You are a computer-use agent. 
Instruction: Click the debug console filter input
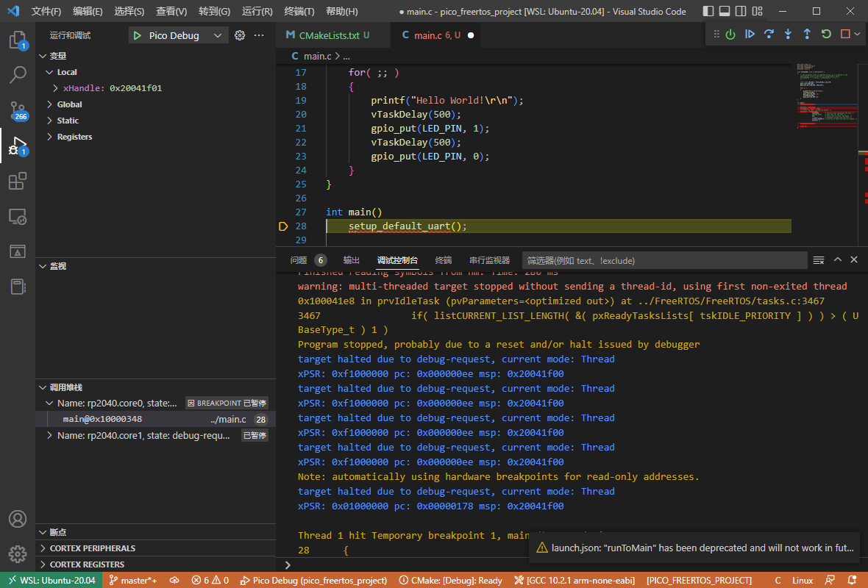(664, 260)
